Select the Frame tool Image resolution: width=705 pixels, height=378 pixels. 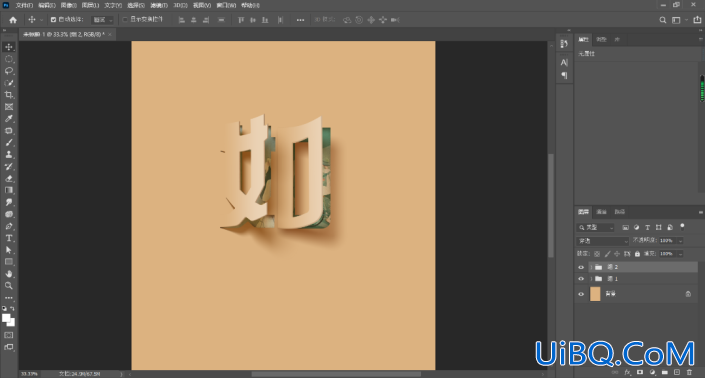9,107
